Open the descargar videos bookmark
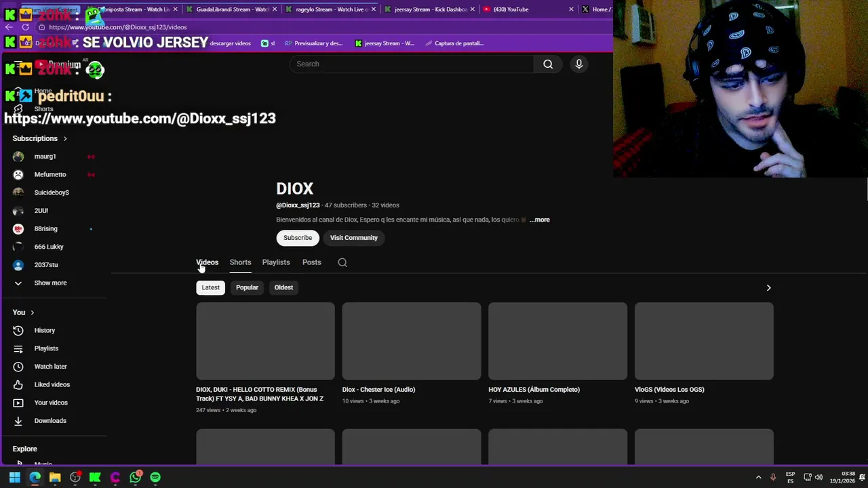Viewport: 868px width, 488px height. [230, 43]
